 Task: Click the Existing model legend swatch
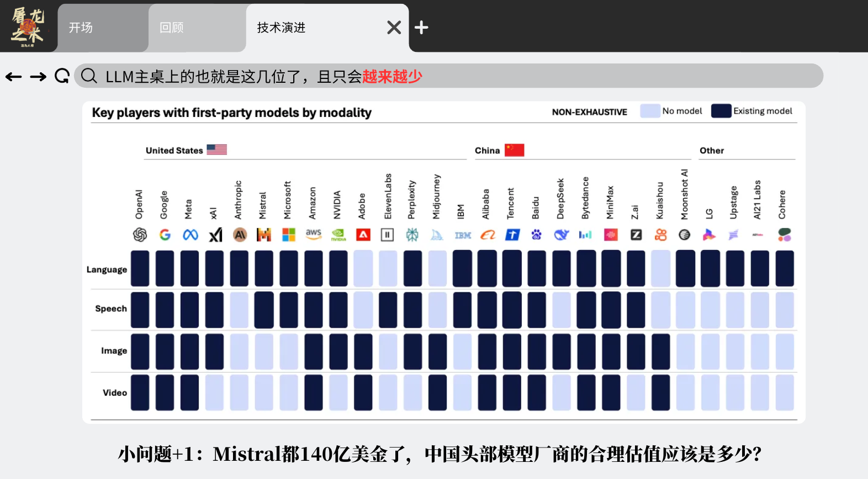tap(721, 111)
